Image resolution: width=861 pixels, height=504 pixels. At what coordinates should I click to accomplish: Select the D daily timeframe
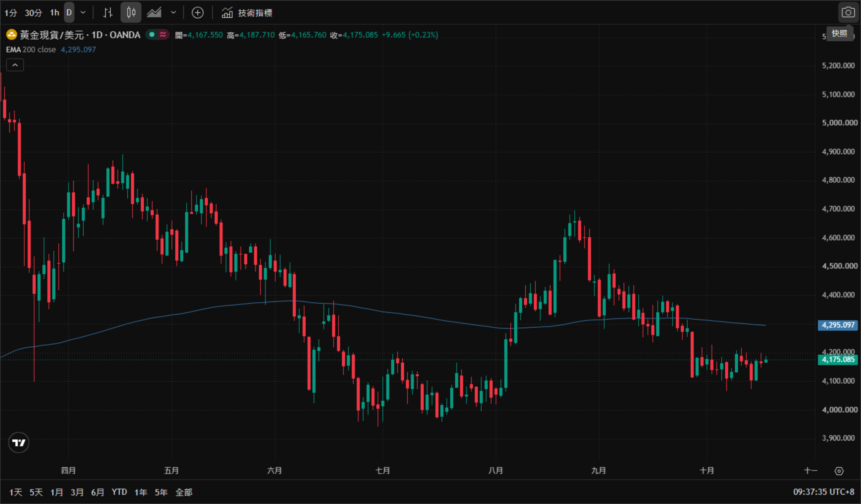pyautogui.click(x=69, y=13)
